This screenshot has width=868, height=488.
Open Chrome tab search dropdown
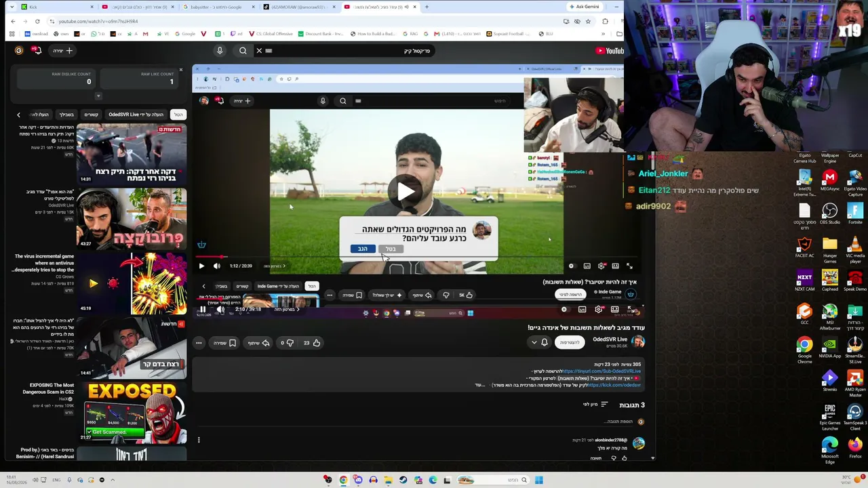(12, 7)
